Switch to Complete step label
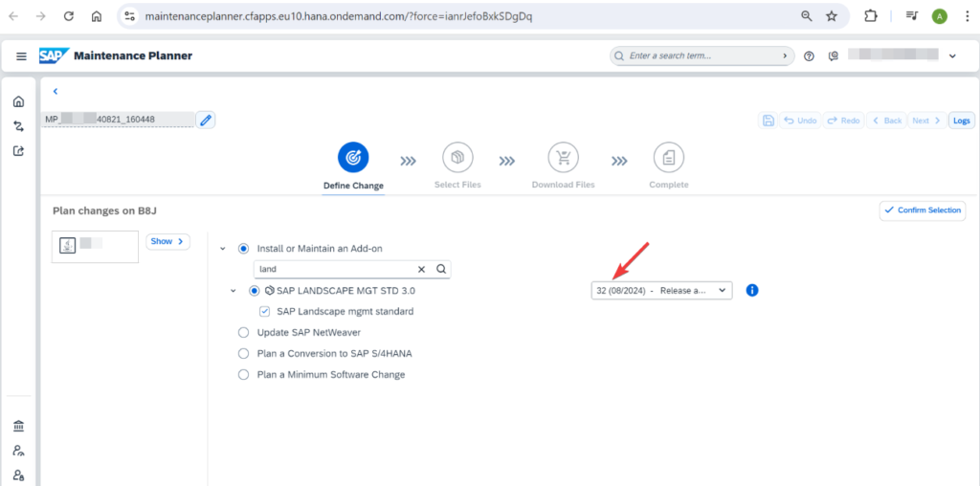The image size is (980, 486). [669, 185]
